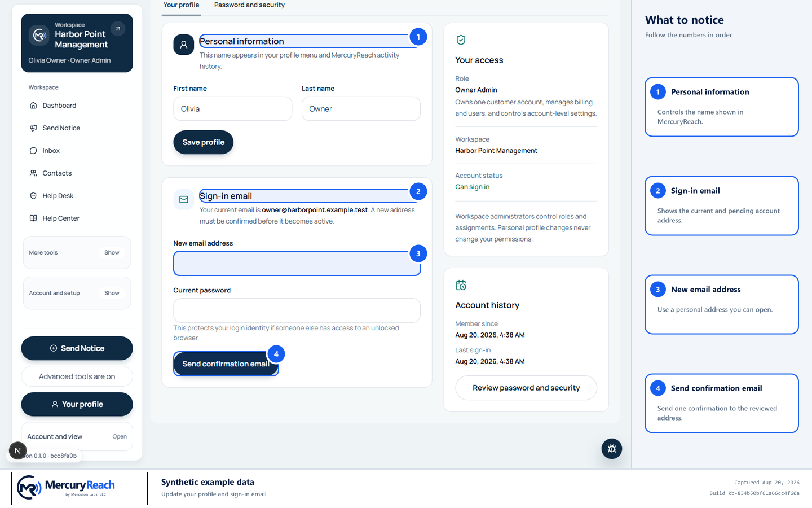Click the Your profile button in sidebar

77,404
